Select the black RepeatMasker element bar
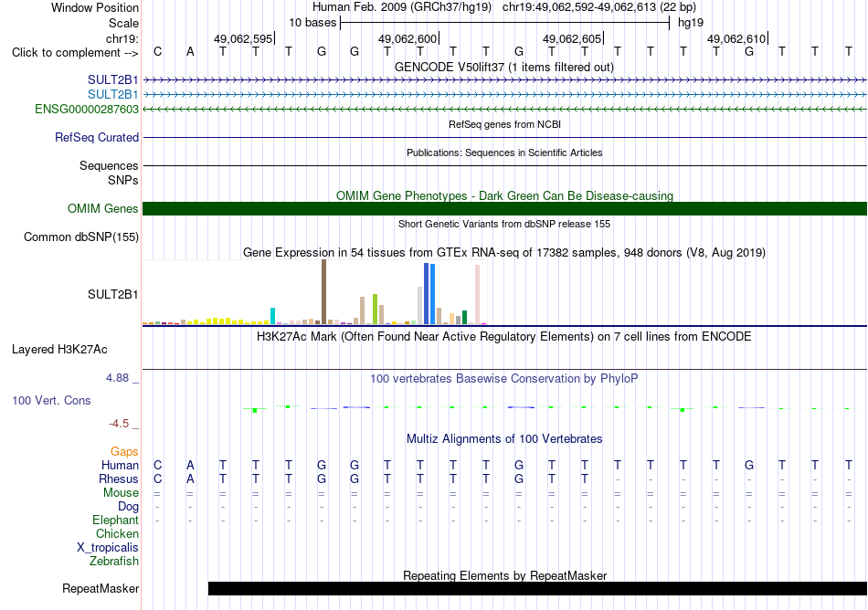This screenshot has height=610, width=868. pos(537,588)
